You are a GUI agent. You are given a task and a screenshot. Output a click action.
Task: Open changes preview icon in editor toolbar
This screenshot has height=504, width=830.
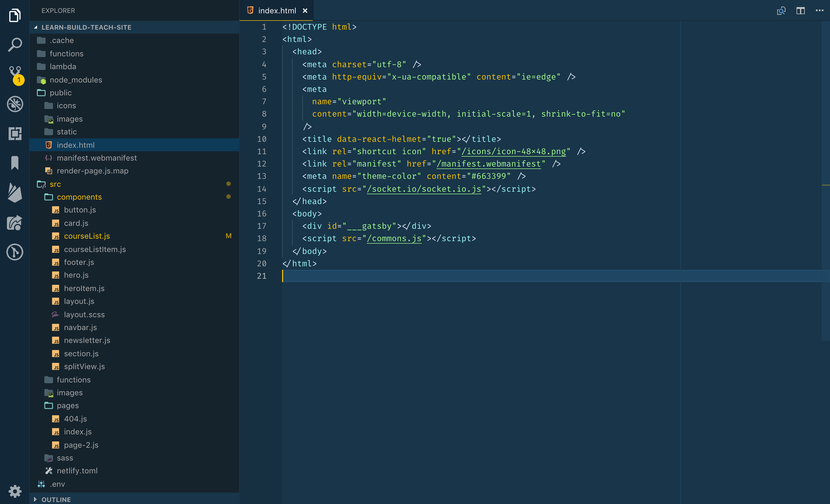click(781, 11)
